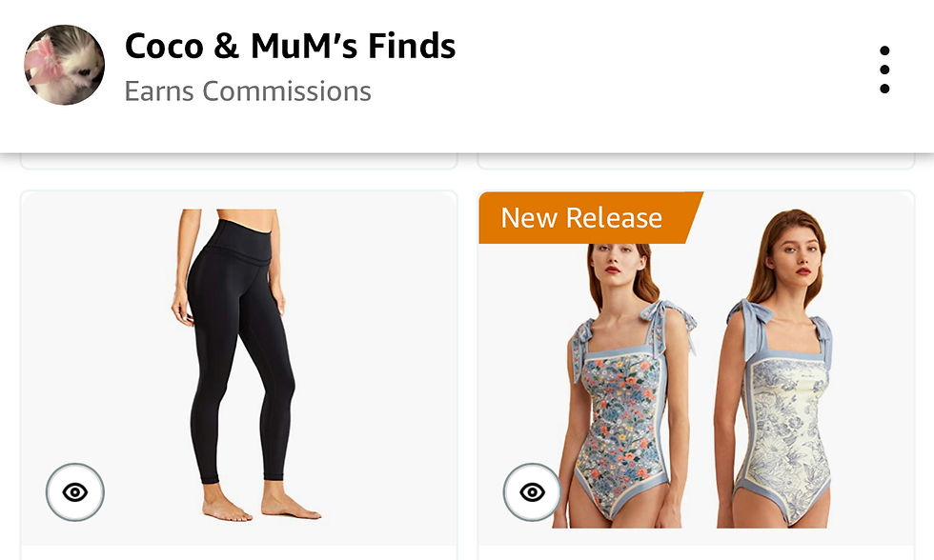The height and width of the screenshot is (560, 934).
Task: Tap the eye icon on the leggings card
Action: (x=75, y=492)
